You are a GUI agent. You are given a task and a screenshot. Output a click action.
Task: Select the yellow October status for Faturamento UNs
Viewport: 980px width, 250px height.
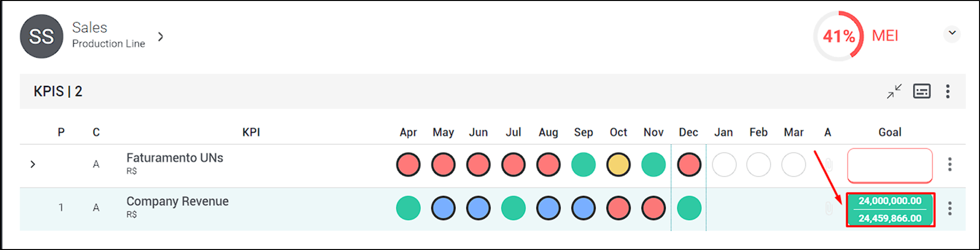619,164
